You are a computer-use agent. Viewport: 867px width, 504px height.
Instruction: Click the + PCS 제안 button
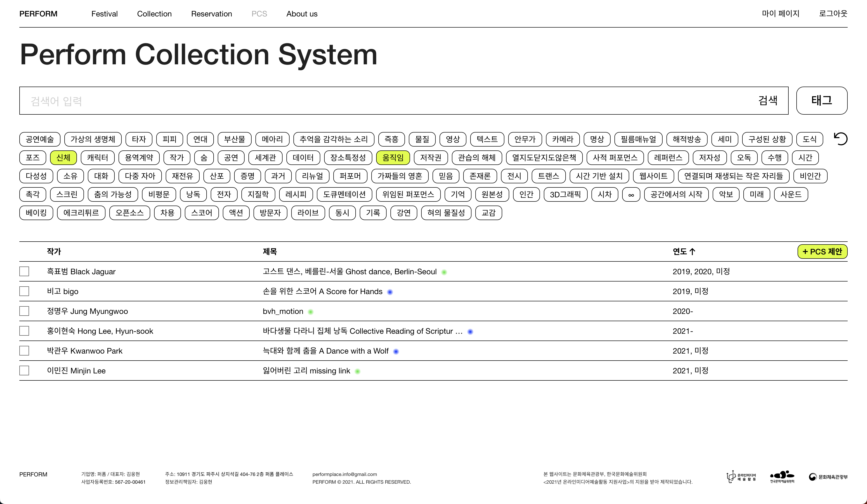click(822, 252)
